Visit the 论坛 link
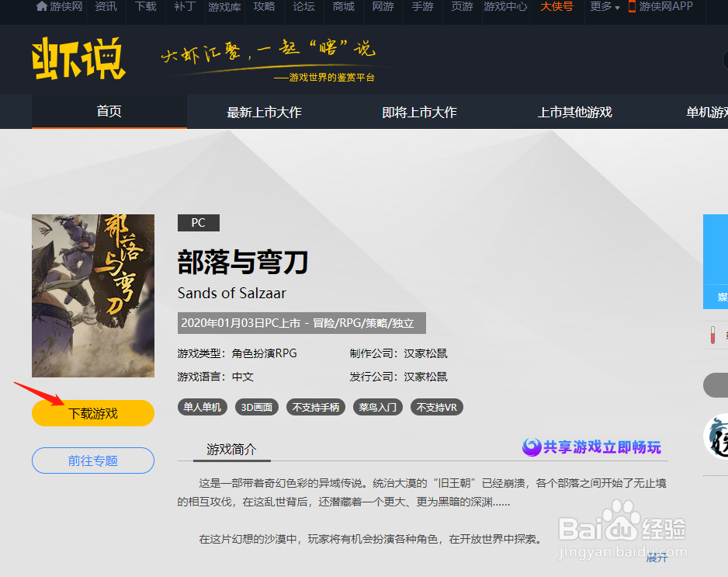Screen dimensions: 728x577 (303, 6)
